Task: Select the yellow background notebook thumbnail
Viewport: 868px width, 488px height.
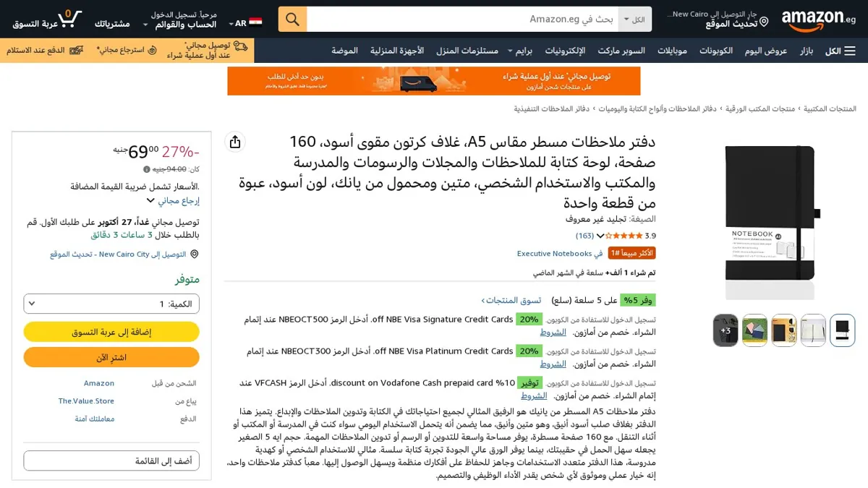Action: 784,330
